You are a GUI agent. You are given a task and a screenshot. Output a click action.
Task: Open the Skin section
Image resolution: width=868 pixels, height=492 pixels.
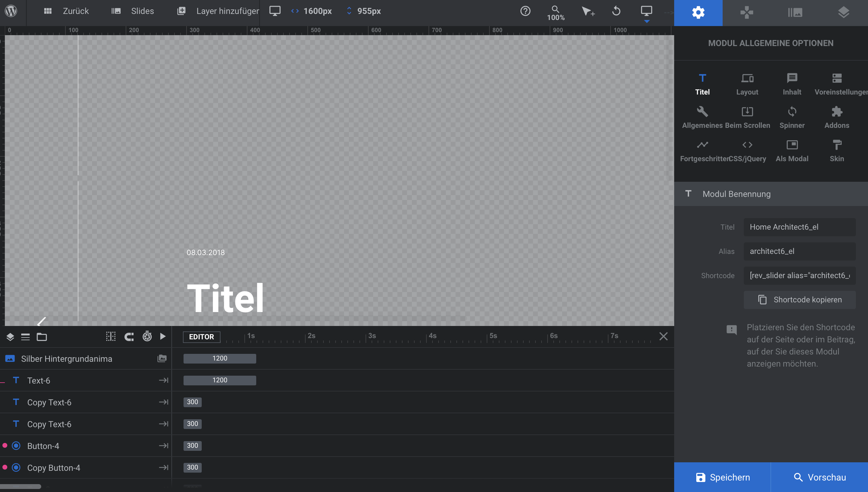tap(837, 151)
